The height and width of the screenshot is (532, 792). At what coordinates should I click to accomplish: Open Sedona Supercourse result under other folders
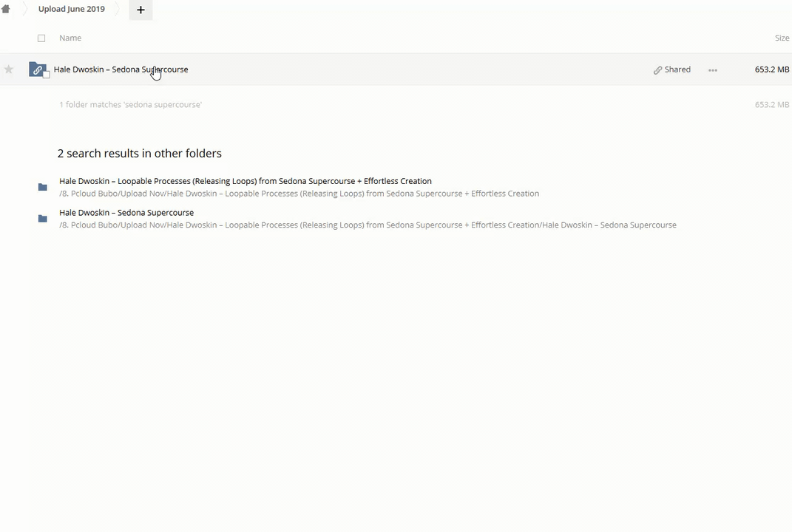[126, 213]
